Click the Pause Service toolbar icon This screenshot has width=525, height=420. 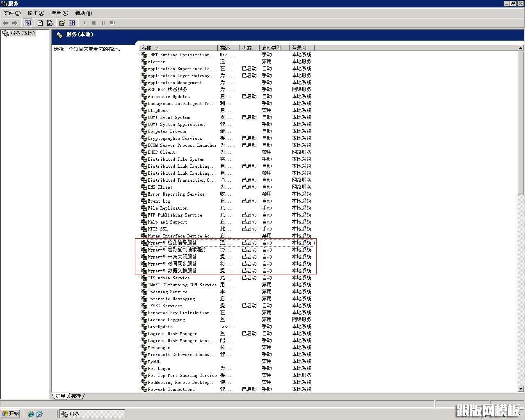pos(103,23)
